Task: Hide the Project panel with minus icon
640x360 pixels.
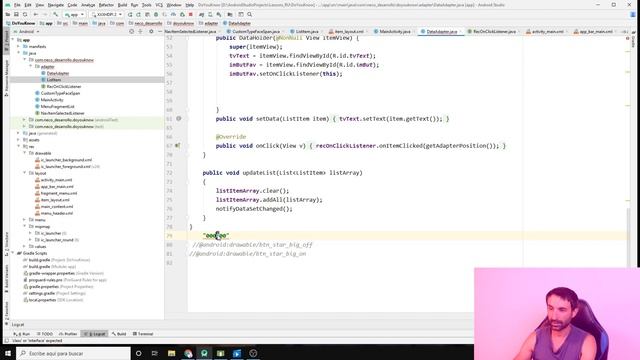Action: click(x=160, y=31)
